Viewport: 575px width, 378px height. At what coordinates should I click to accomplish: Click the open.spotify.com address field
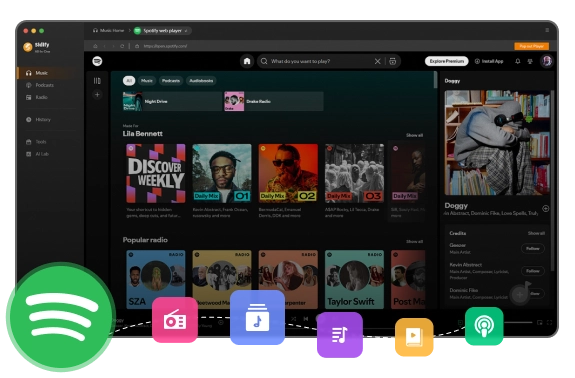(165, 46)
